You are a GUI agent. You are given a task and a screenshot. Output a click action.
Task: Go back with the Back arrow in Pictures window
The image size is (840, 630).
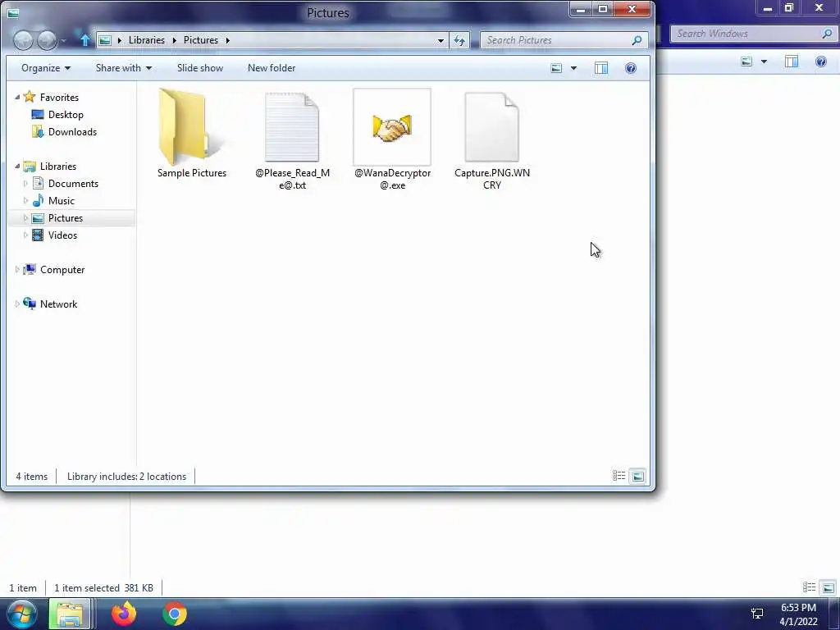(23, 40)
